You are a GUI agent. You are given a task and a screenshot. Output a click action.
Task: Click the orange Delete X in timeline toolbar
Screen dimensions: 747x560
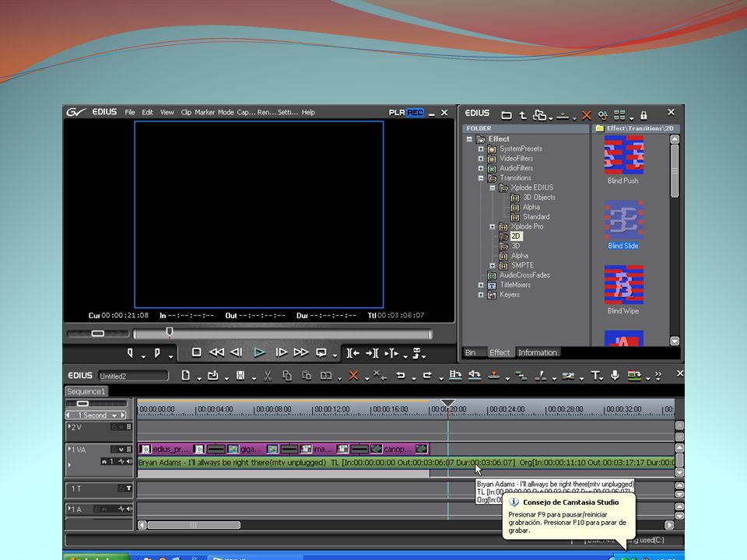[x=353, y=376]
